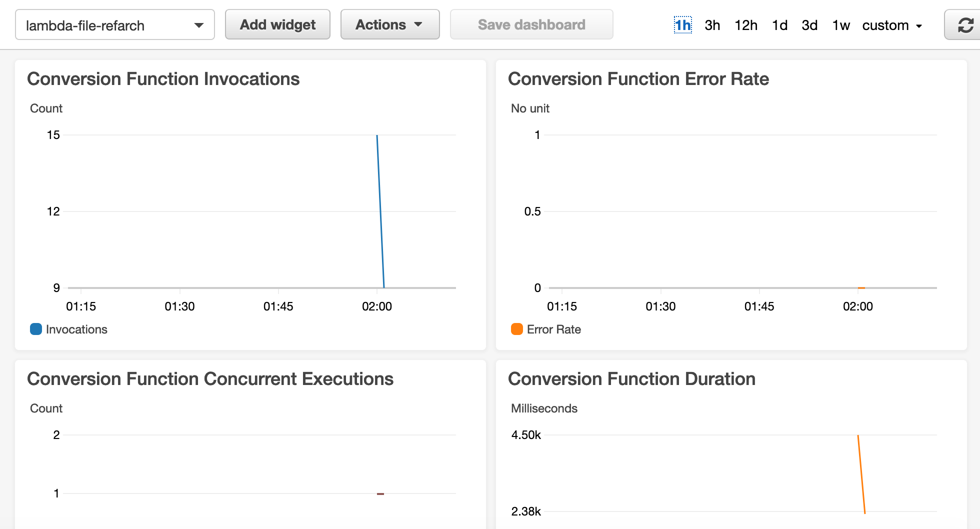The height and width of the screenshot is (529, 980).
Task: Click the Invocations legend color marker
Action: 35,329
